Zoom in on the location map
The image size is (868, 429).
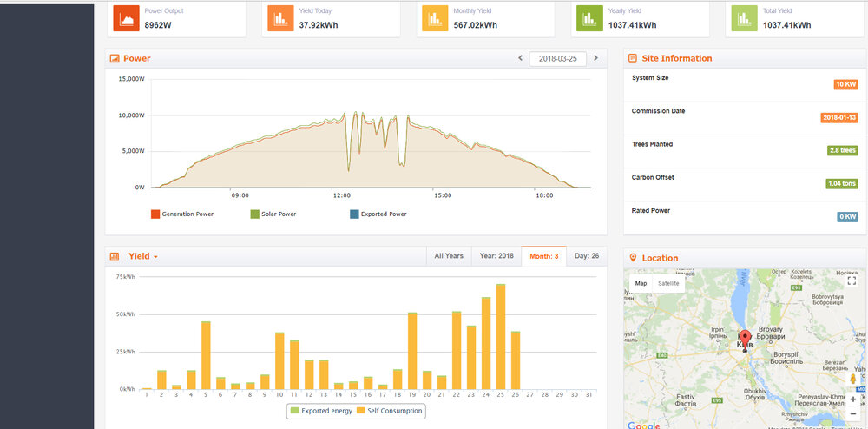click(853, 399)
